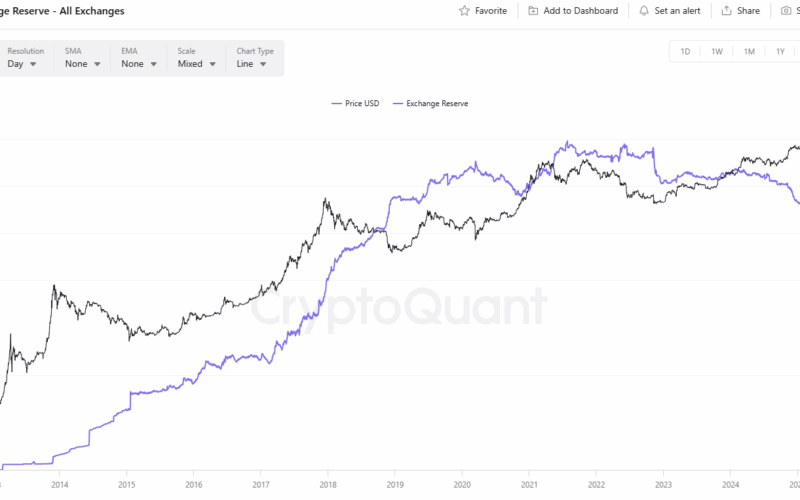800x500 pixels.
Task: Select the 1D time range
Action: (x=685, y=51)
